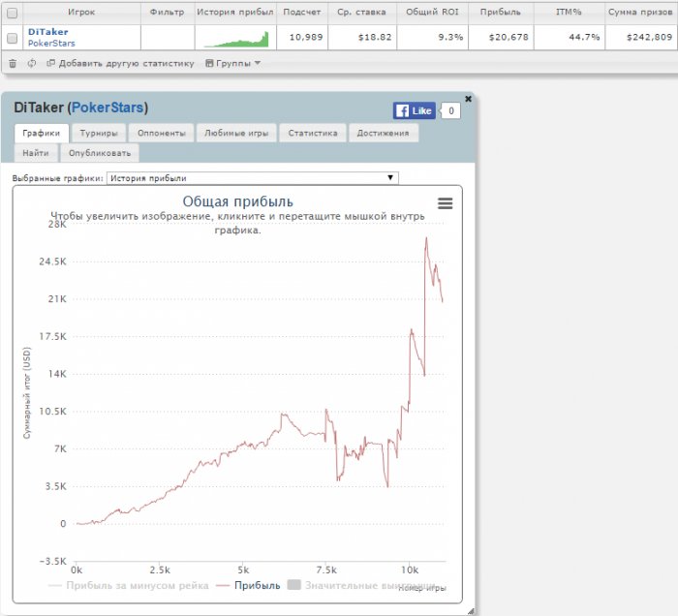Sort by the Игрок column header
The width and height of the screenshot is (678, 616).
click(x=81, y=12)
